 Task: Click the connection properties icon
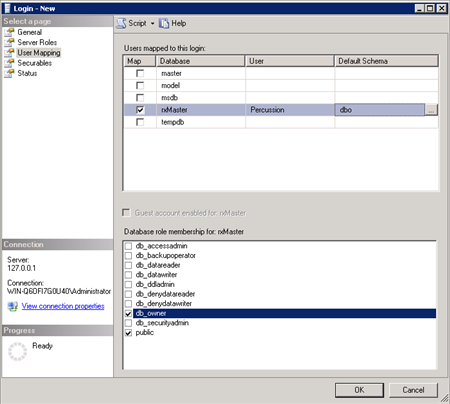(x=13, y=306)
